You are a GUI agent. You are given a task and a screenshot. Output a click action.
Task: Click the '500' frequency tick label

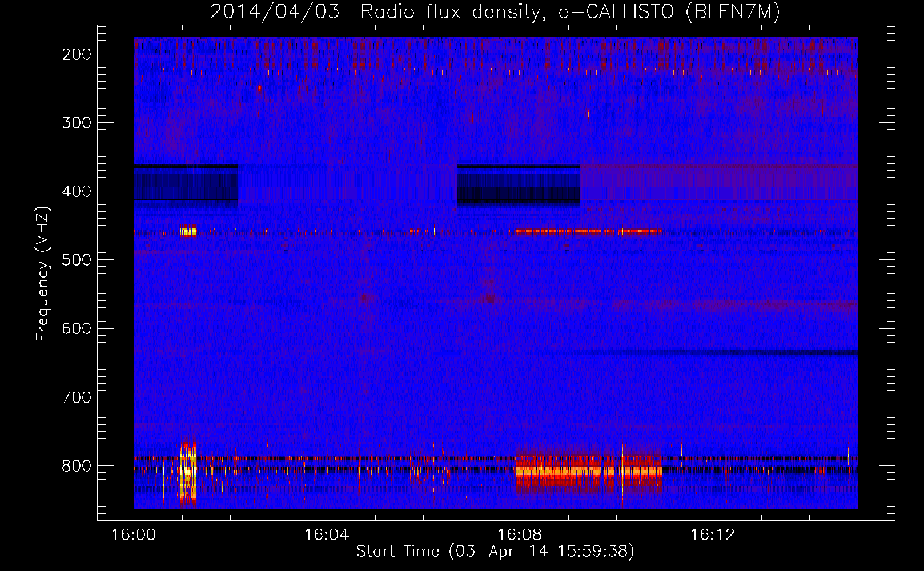pyautogui.click(x=77, y=260)
